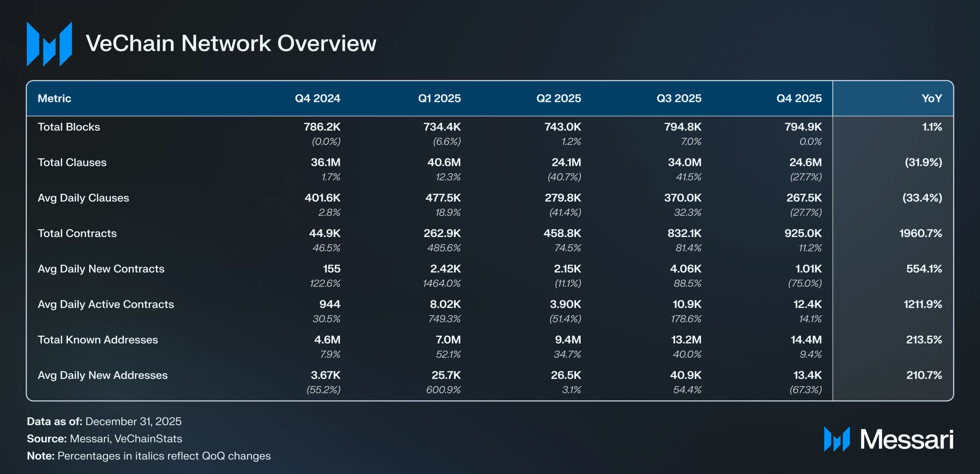The height and width of the screenshot is (474, 980).
Task: Select the "Q3 2025" column header
Action: coord(679,98)
